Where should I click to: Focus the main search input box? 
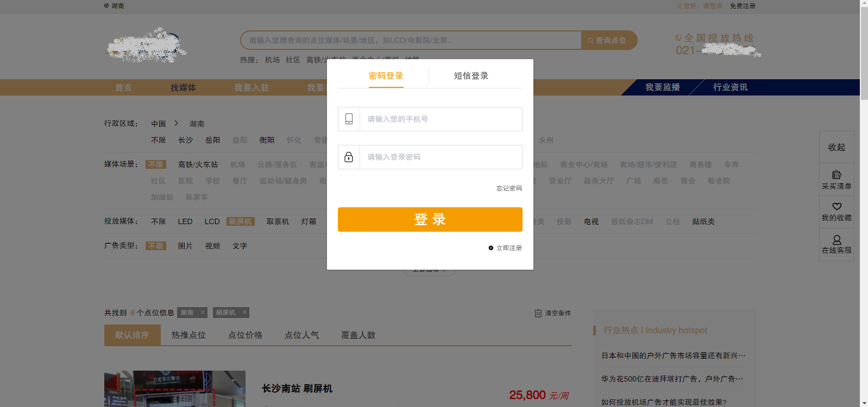pyautogui.click(x=411, y=40)
